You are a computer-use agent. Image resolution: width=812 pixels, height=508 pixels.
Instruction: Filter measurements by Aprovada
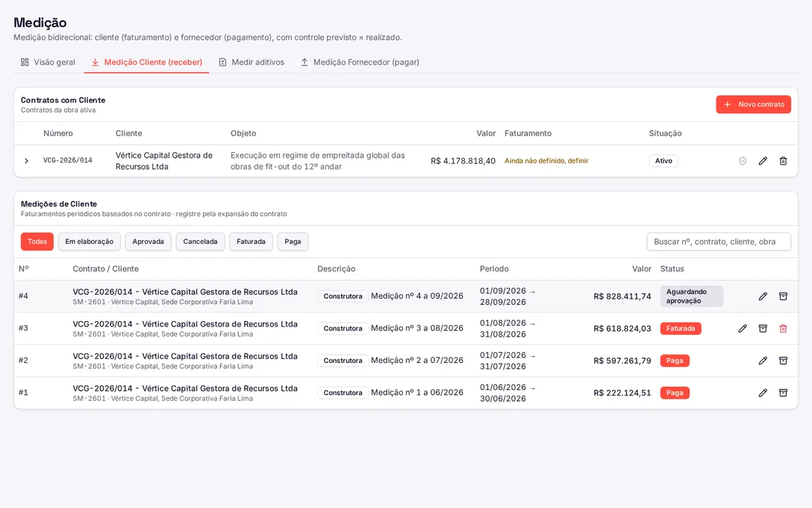point(148,242)
